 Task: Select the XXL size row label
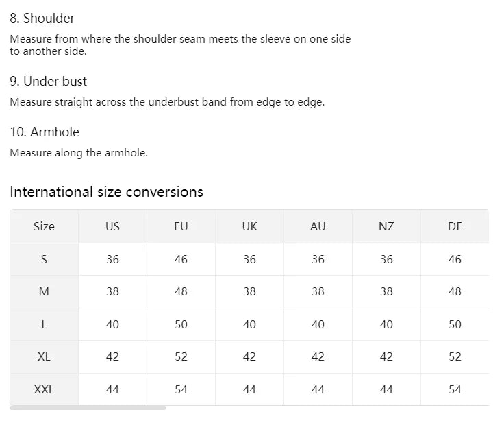(44, 389)
